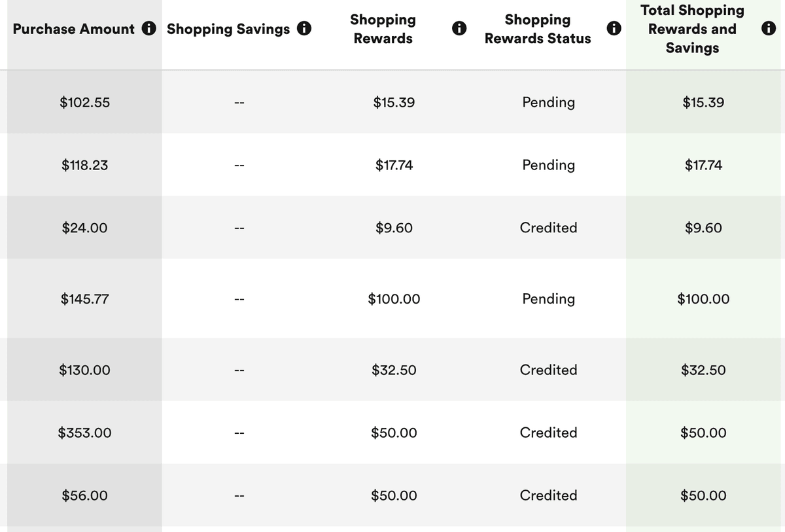
Task: Click info icon next to Shopping Rewards Status
Action: pos(613,29)
